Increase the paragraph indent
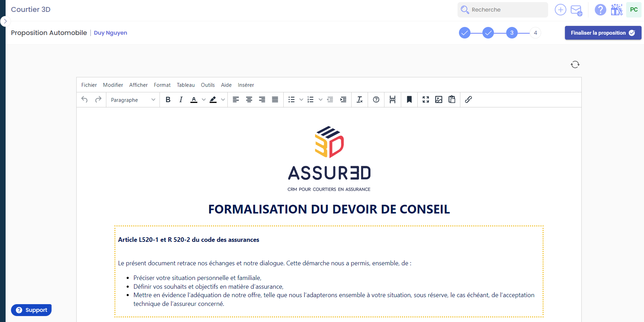The height and width of the screenshot is (322, 644). [x=344, y=100]
